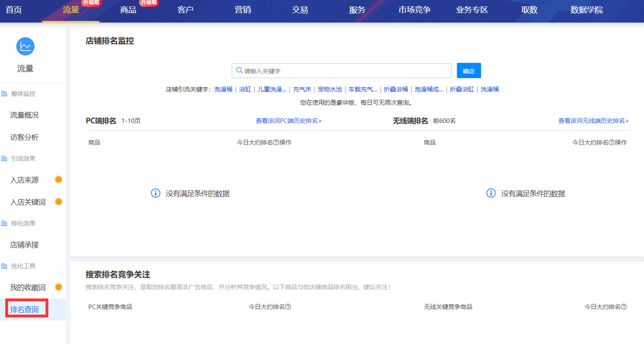Click help icon in 无线端排名 table header
Screen dimensions: 644x344
coord(612,142)
